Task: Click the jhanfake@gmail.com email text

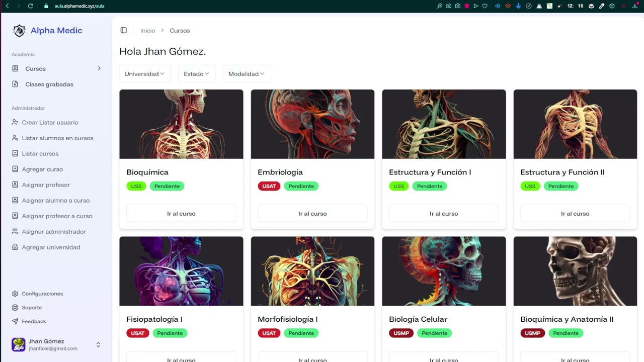Action: (53, 348)
